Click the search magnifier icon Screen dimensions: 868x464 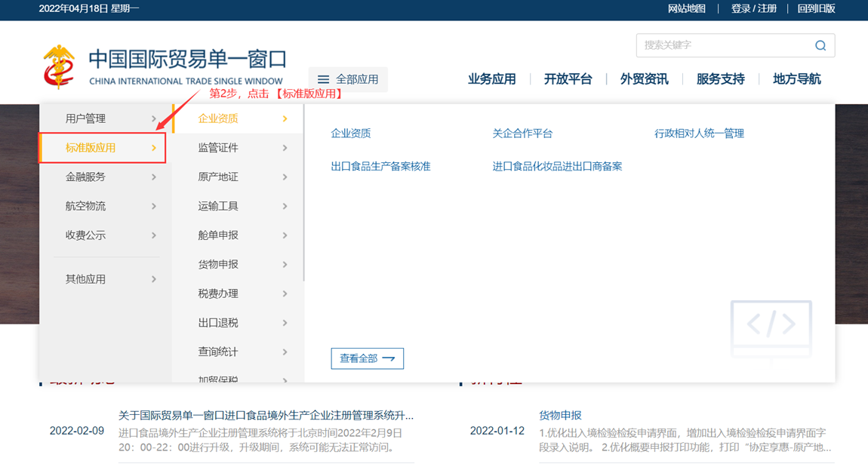point(820,45)
